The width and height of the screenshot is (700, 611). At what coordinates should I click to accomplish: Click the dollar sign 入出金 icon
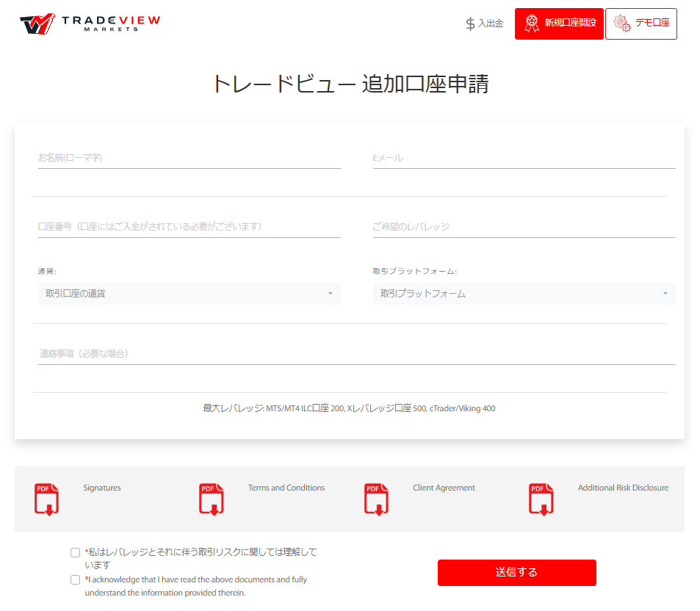(x=470, y=23)
